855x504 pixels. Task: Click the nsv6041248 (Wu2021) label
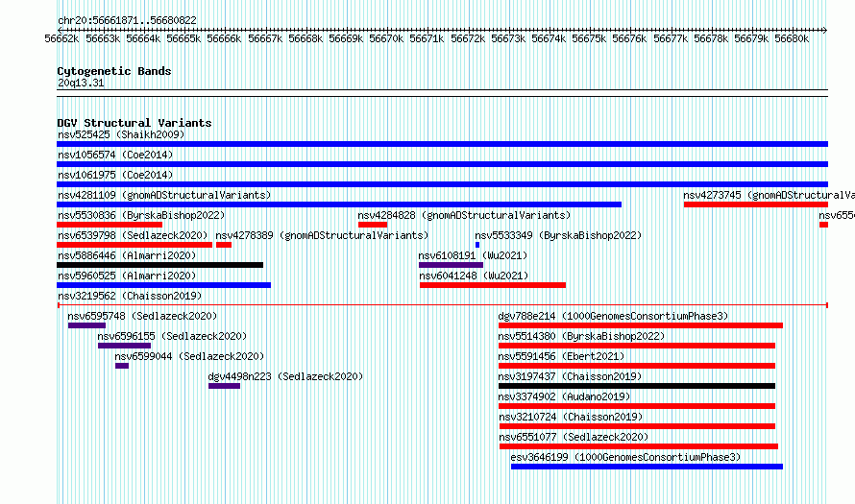475,276
